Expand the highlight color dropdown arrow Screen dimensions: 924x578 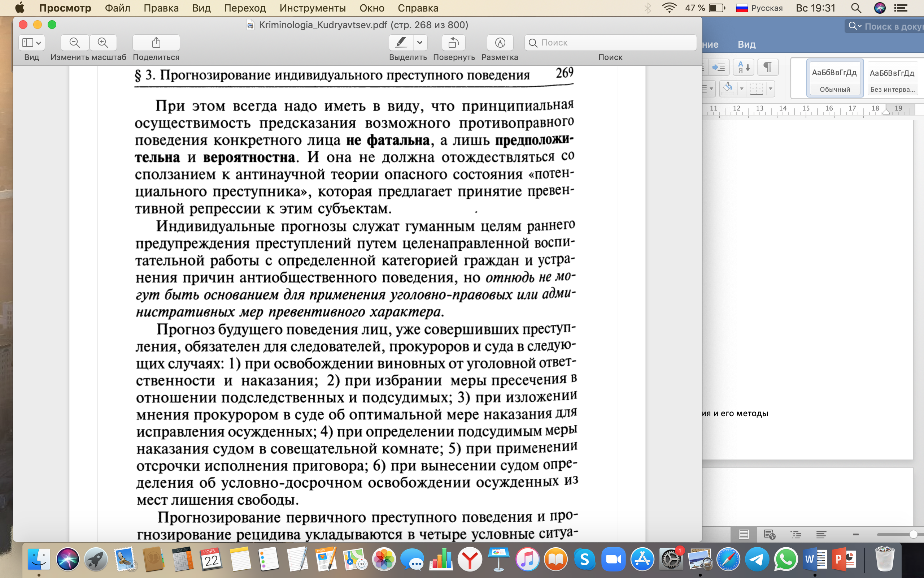(x=420, y=42)
